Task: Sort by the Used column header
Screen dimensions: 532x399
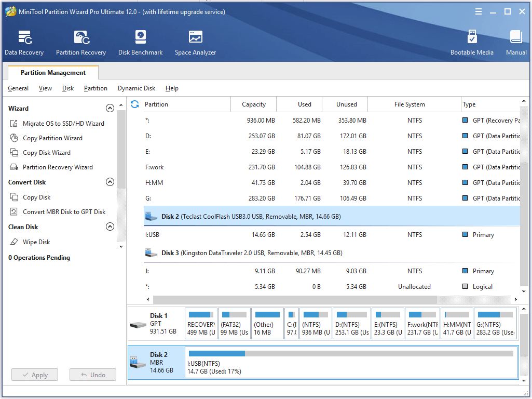Action: tap(299, 104)
